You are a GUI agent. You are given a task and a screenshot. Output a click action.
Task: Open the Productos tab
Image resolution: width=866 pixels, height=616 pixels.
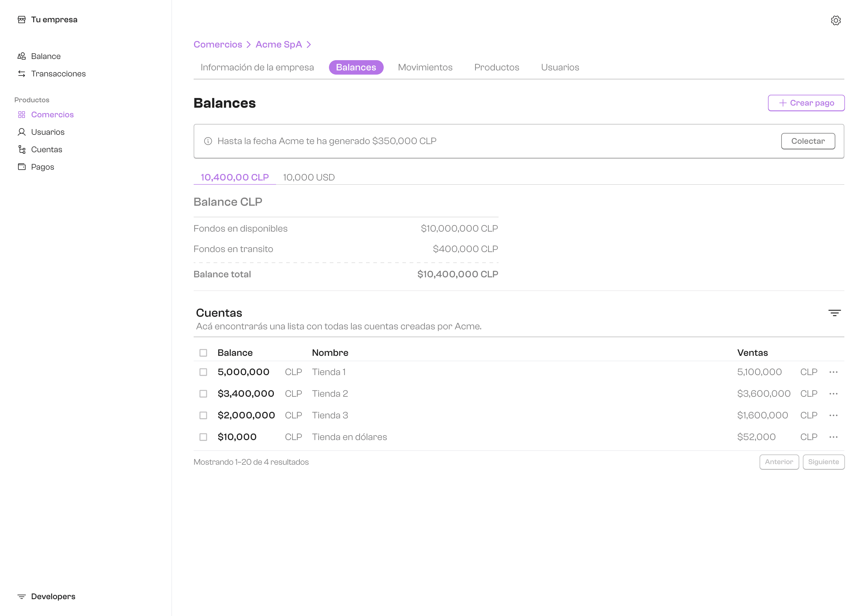(x=497, y=67)
